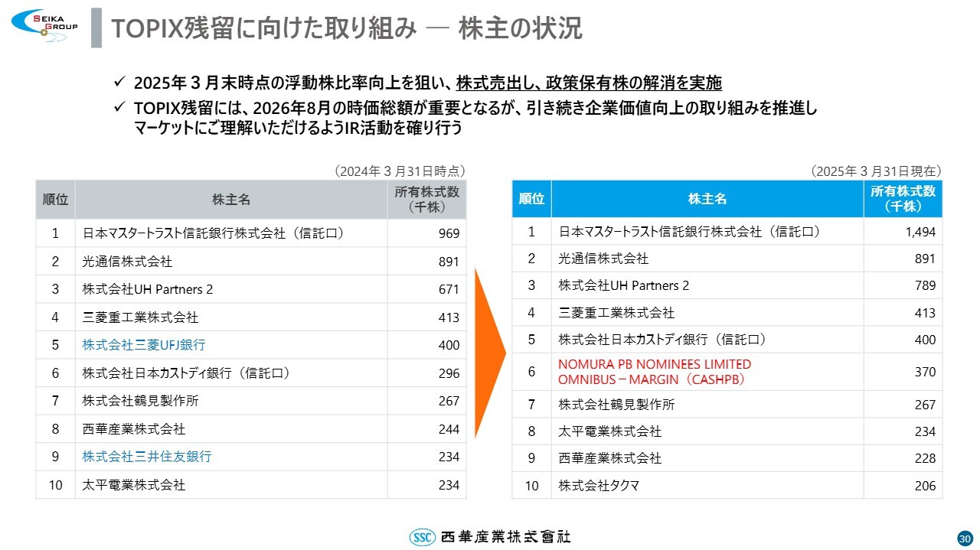Click the gray '所有株式数(千株)' header
Image resolution: width=980 pixels, height=550 pixels.
coord(427,200)
